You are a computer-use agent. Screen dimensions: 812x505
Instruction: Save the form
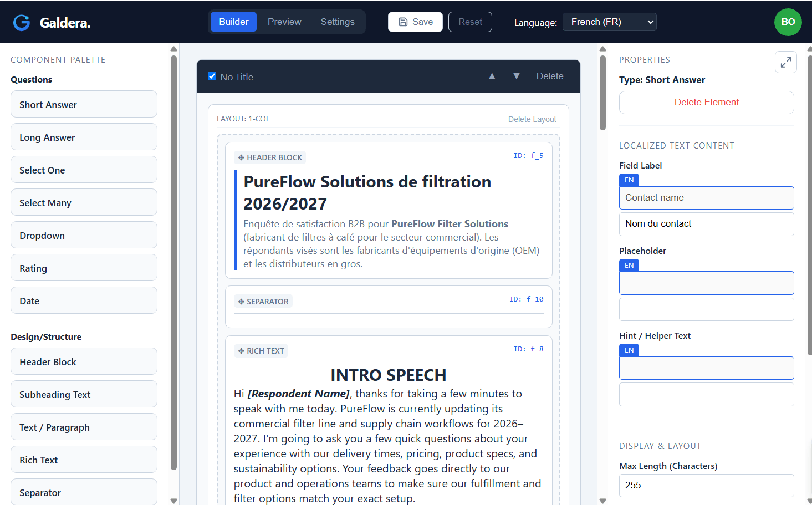pos(415,22)
